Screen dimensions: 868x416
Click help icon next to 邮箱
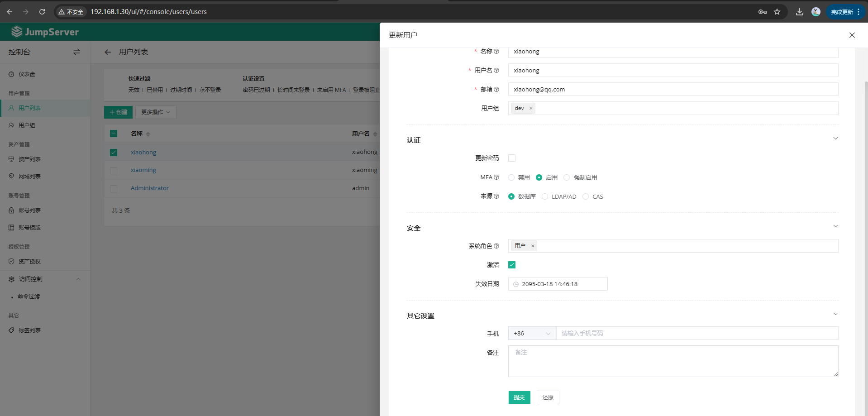496,90
